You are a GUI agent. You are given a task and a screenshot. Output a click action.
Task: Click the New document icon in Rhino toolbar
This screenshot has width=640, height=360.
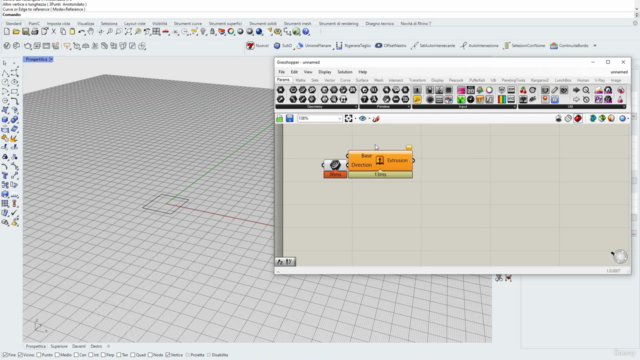(x=7, y=31)
